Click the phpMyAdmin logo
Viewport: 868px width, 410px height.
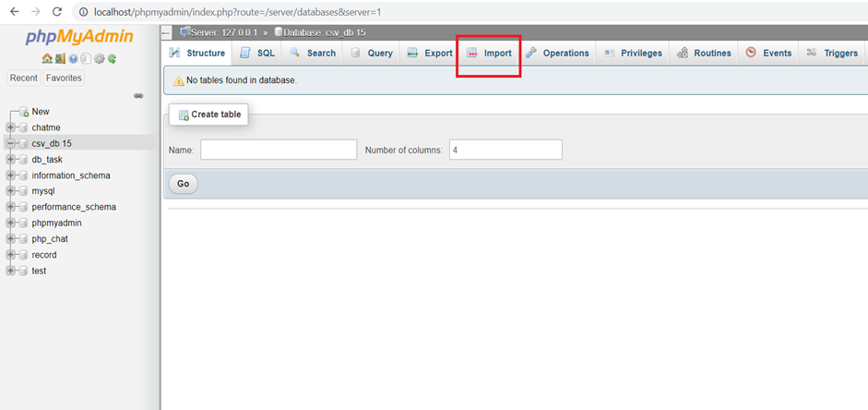[x=79, y=37]
